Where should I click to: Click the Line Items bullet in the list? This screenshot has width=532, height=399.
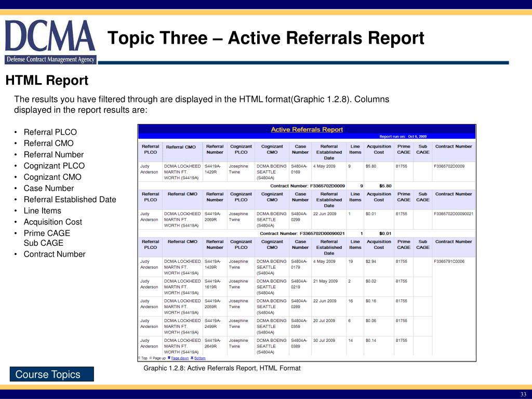pos(43,210)
